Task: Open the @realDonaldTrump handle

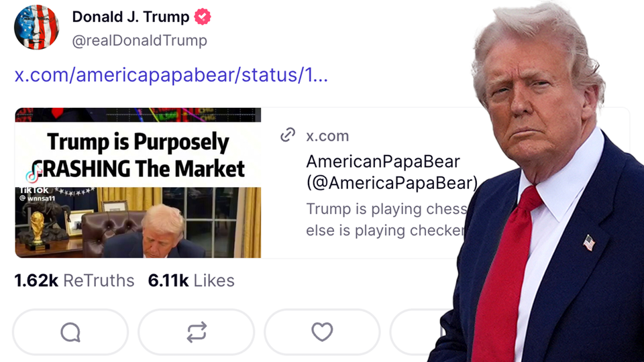Action: (140, 41)
